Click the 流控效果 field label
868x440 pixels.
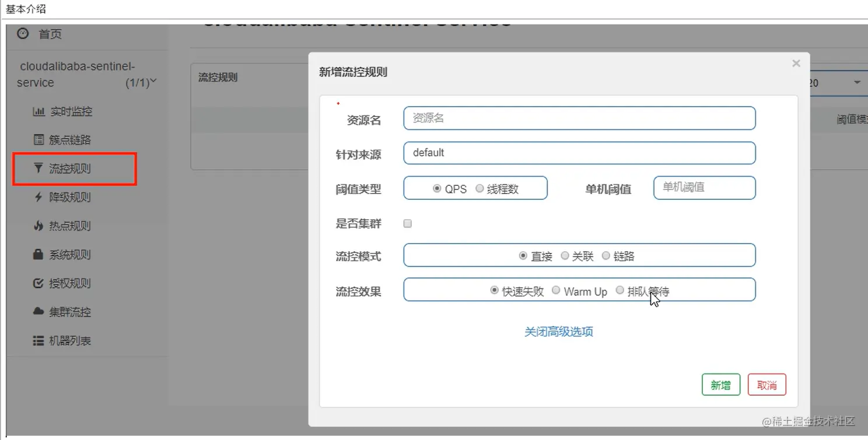358,291
